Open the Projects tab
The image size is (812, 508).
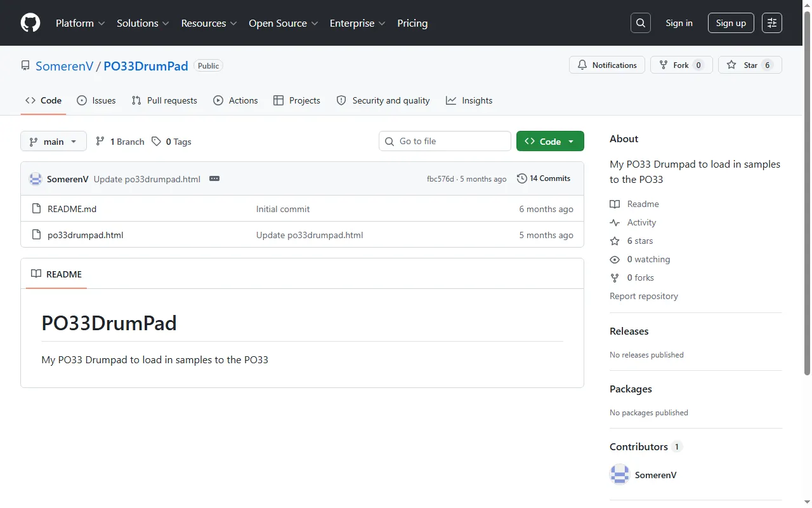point(296,100)
